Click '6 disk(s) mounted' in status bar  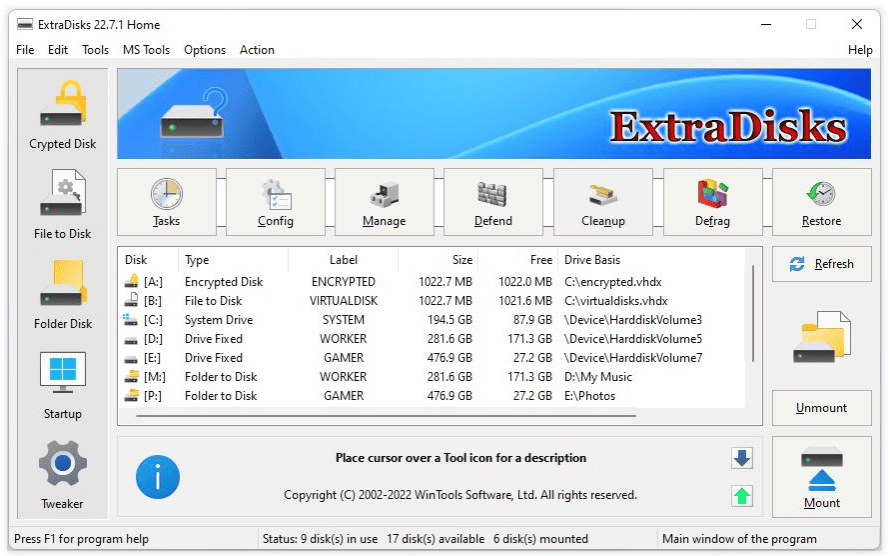point(540,538)
